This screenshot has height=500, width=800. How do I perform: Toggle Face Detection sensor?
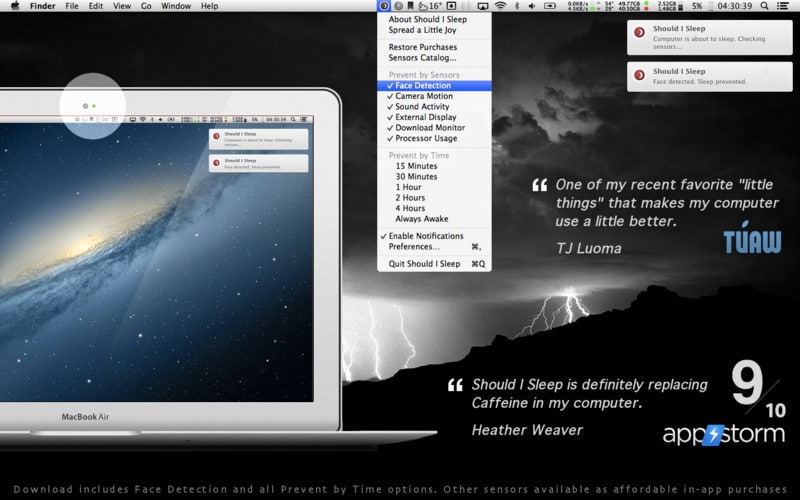[x=422, y=86]
